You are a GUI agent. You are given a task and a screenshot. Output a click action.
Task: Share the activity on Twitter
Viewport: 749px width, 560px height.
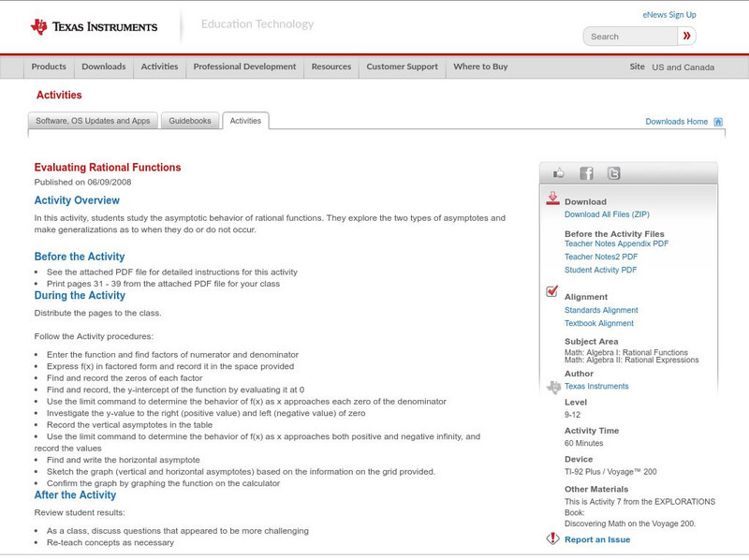(613, 173)
